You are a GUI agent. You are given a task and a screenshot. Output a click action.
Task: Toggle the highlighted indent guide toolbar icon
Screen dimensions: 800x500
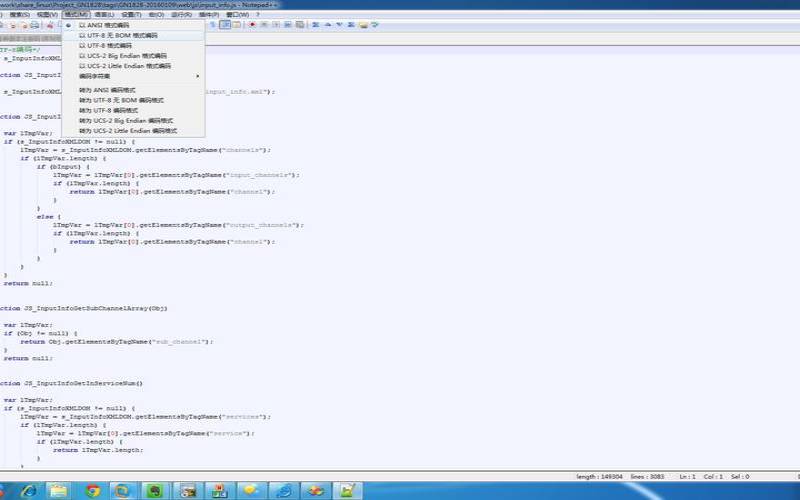coord(225,24)
